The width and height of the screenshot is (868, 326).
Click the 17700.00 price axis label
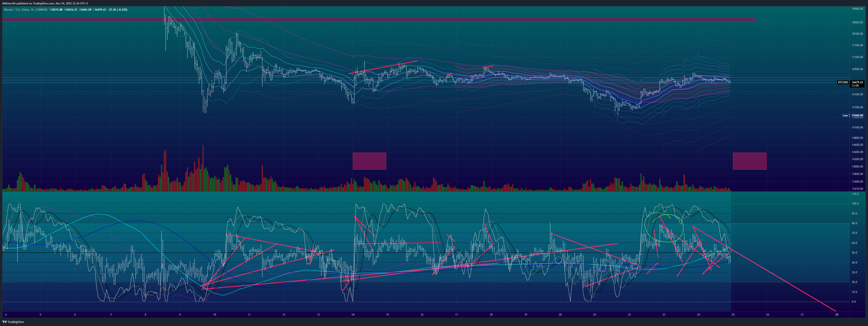click(x=857, y=45)
